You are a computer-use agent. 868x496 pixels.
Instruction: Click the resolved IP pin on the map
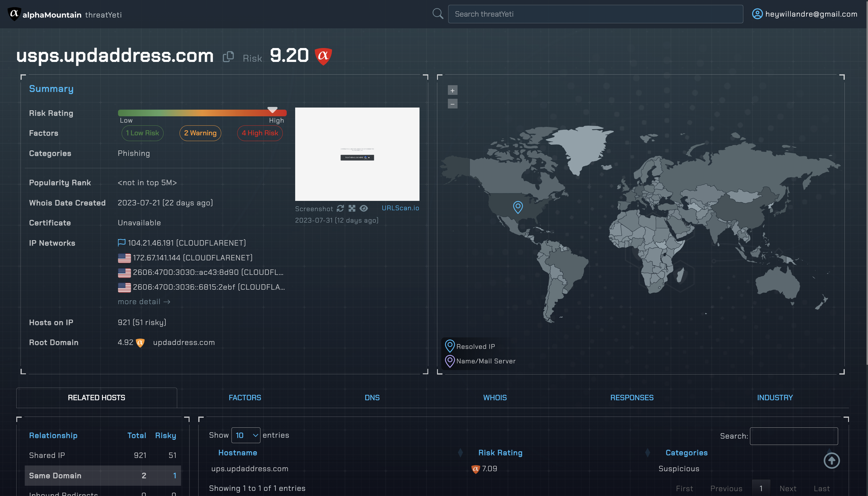(518, 207)
